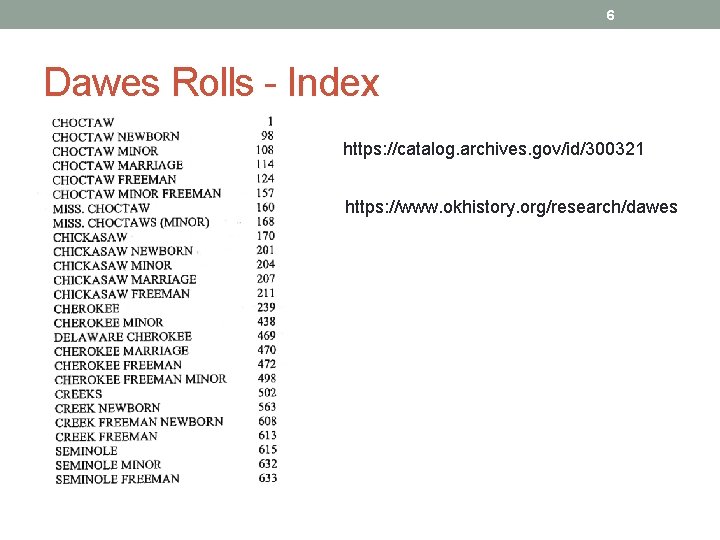Click page number 98
The width and height of the screenshot is (720, 540).
pyautogui.click(x=267, y=136)
